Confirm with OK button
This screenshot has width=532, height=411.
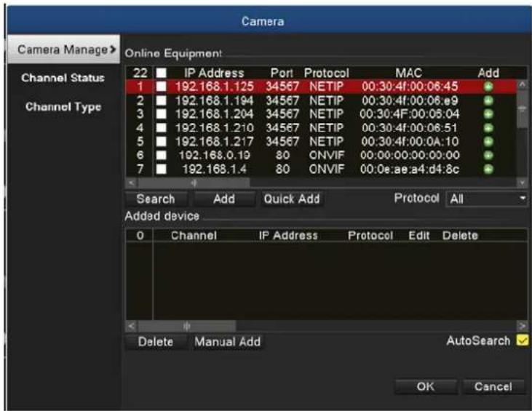coord(426,386)
